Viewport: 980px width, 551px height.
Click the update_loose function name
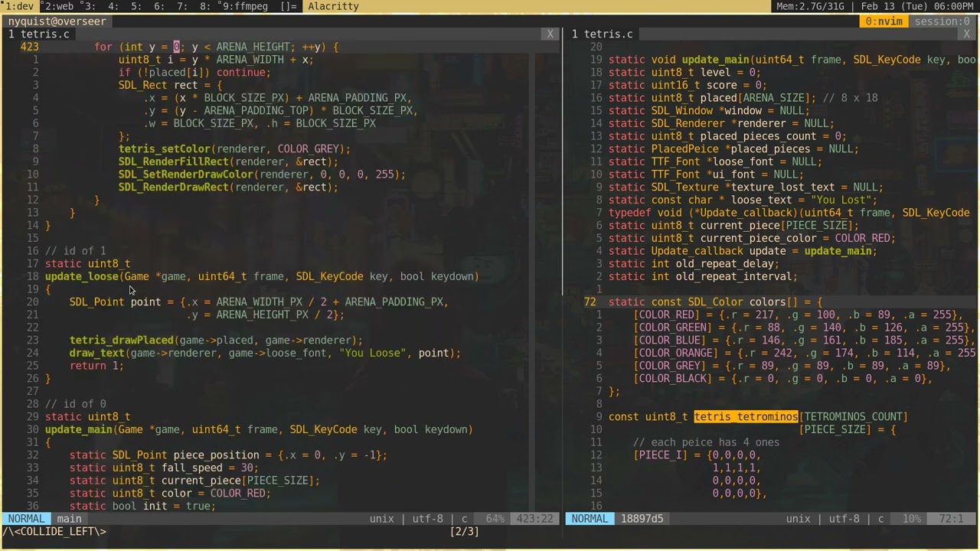click(82, 276)
